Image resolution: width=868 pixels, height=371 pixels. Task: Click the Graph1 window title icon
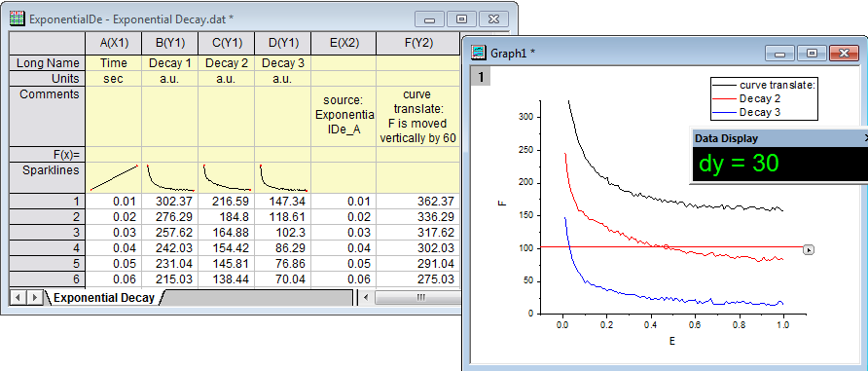[479, 54]
